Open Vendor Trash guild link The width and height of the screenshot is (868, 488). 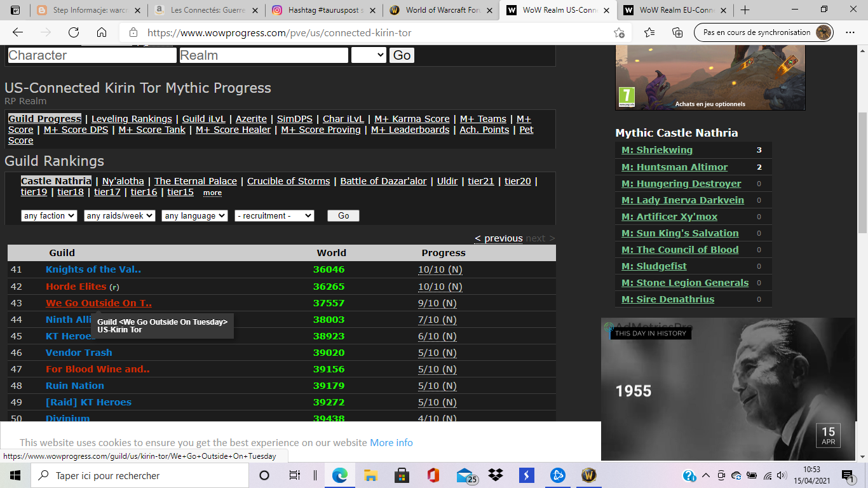point(79,353)
